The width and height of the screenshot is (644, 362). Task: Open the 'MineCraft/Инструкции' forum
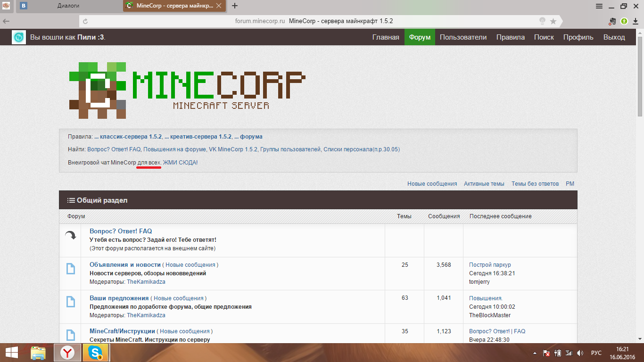click(x=122, y=331)
